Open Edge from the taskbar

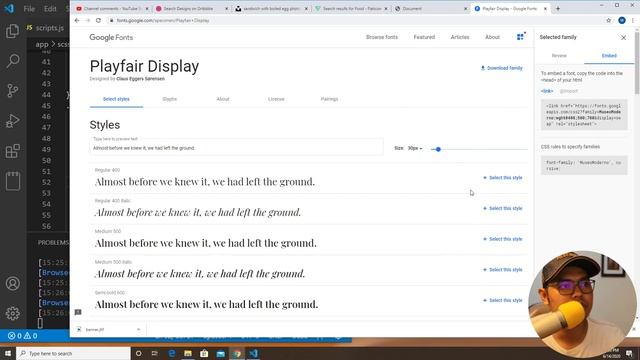pyautogui.click(x=171, y=353)
